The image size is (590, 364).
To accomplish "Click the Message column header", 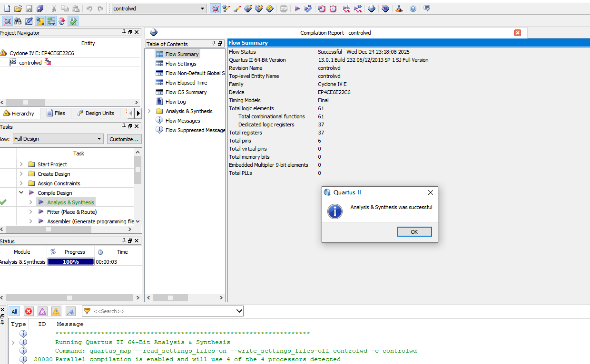I will (70, 324).
